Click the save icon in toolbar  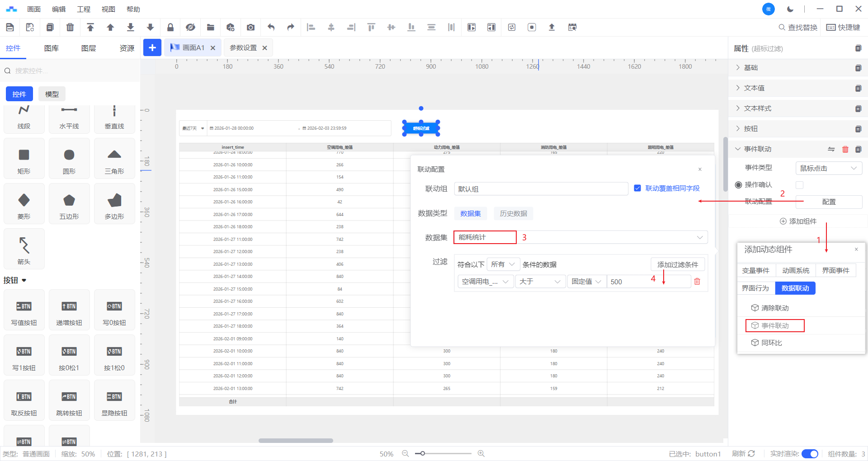tap(10, 28)
